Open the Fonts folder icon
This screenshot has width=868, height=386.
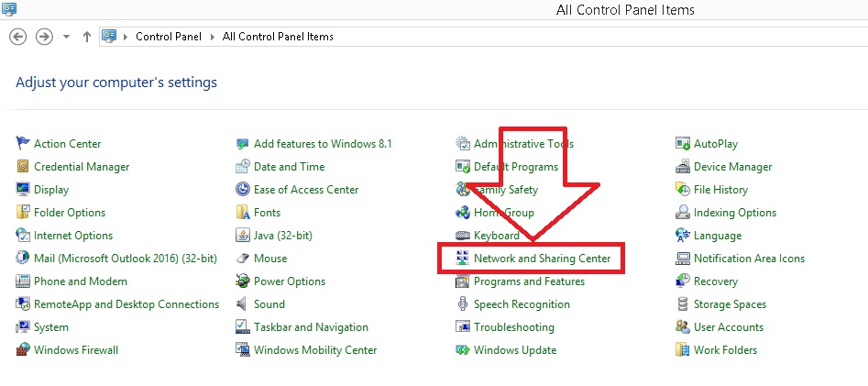pos(243,212)
